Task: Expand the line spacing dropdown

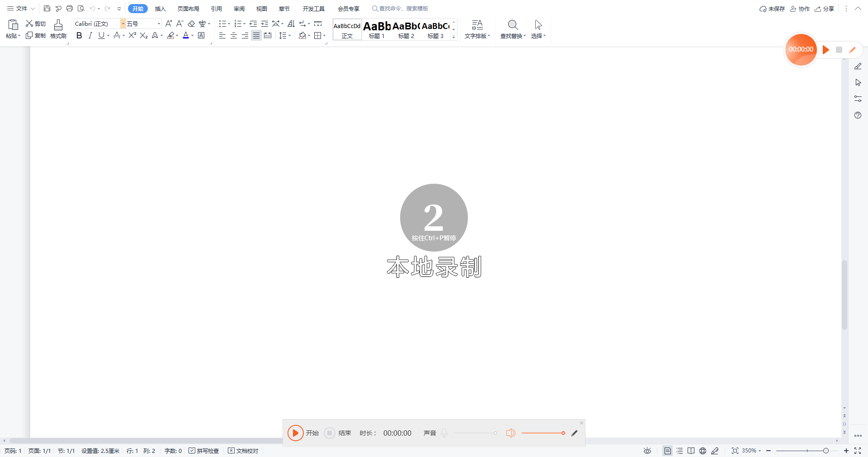Action: [x=289, y=35]
